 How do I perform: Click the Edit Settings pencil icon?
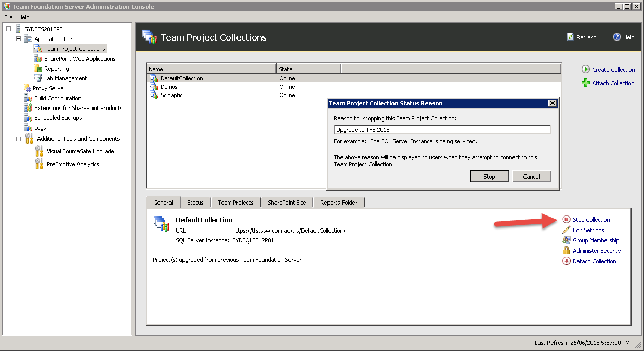[567, 230]
